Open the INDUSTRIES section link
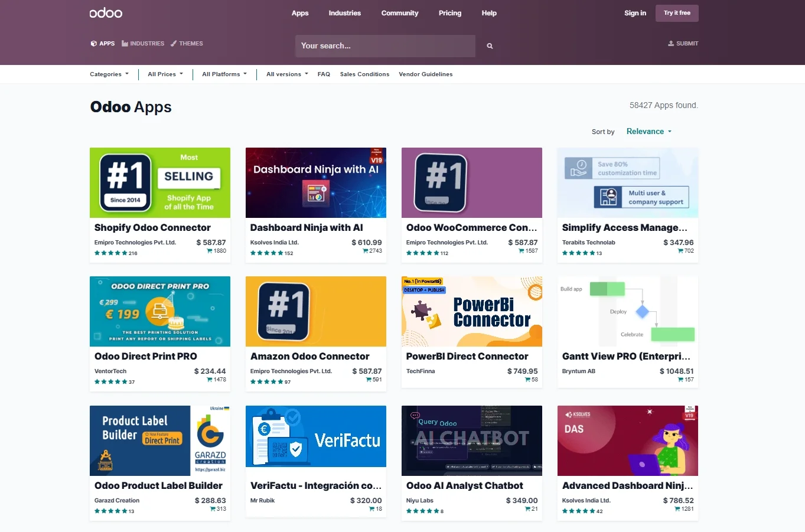805x532 pixels. [x=143, y=44]
